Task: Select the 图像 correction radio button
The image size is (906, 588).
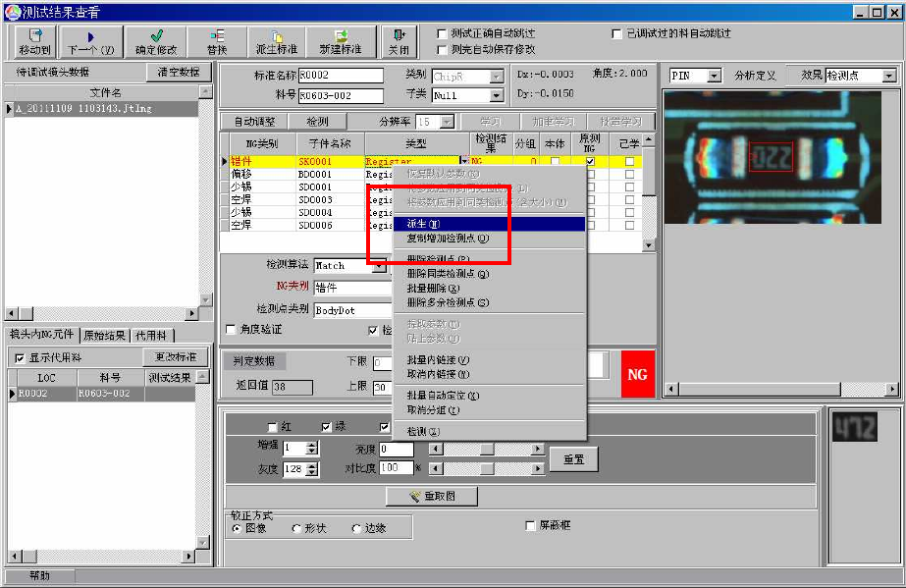Action: coord(237,528)
